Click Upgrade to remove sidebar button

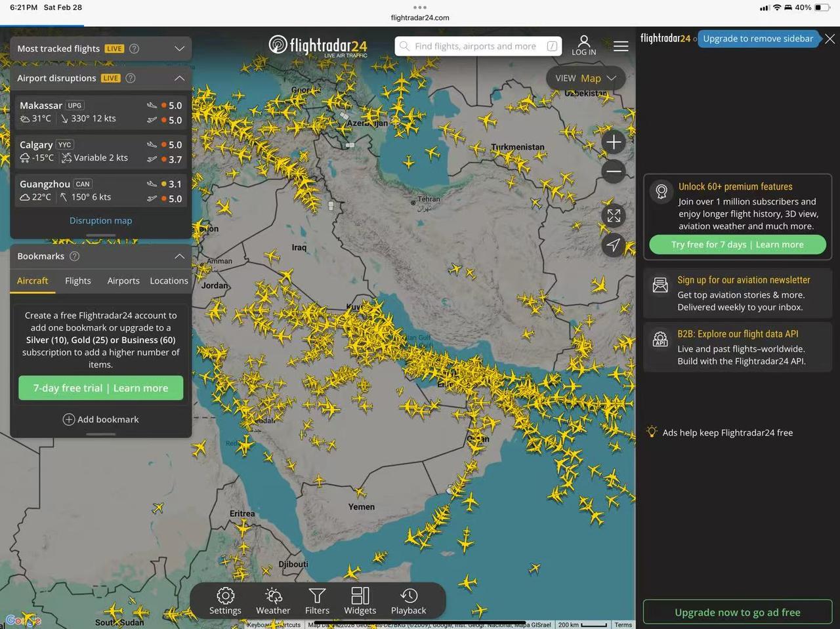(759, 39)
